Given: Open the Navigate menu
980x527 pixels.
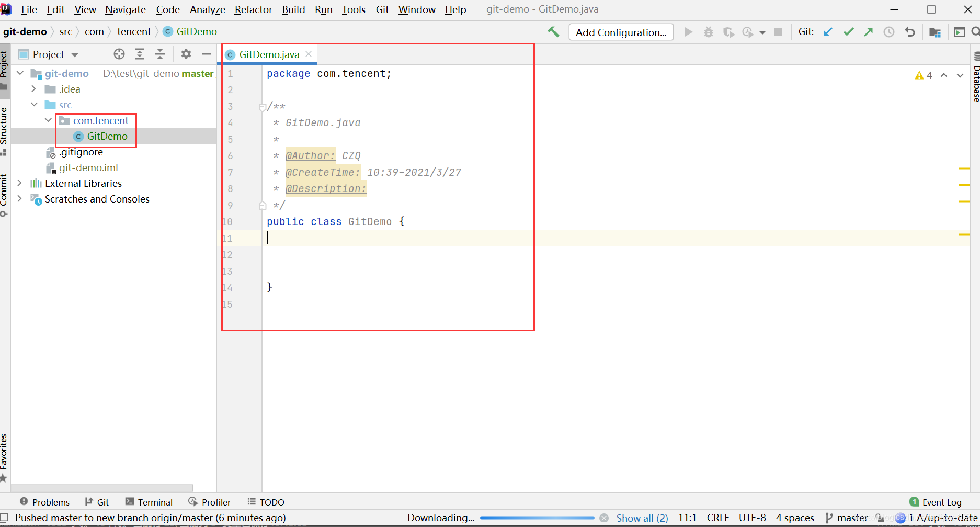Looking at the screenshot, I should [126, 9].
